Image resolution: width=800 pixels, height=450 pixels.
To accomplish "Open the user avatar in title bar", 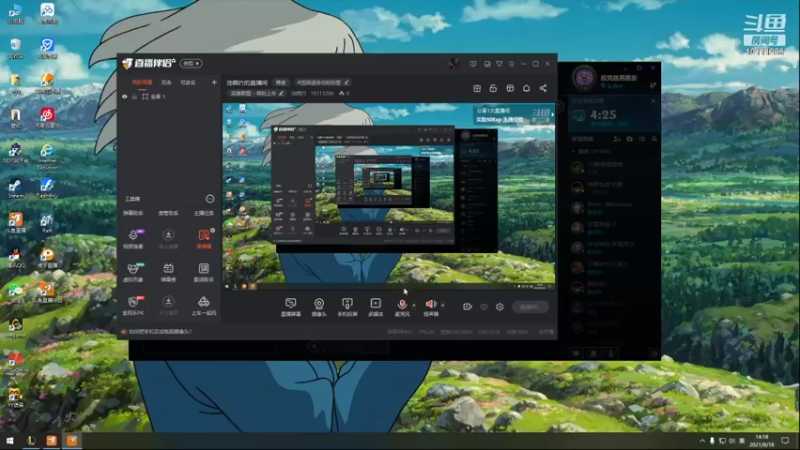I will 454,64.
